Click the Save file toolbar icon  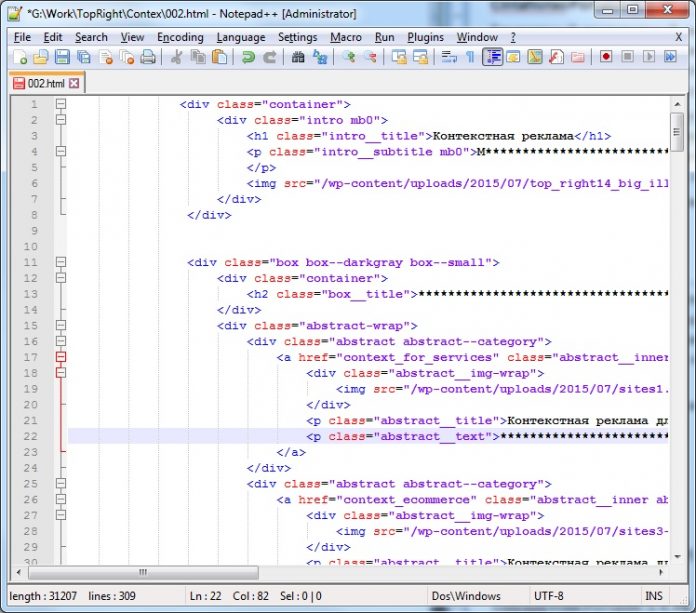(62, 58)
